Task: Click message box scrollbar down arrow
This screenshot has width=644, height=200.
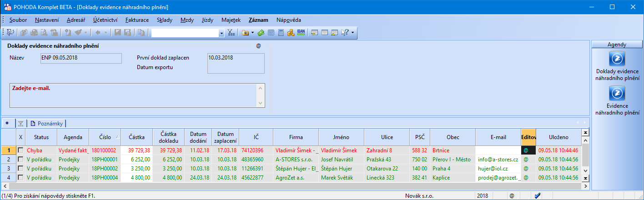Action: [x=261, y=104]
